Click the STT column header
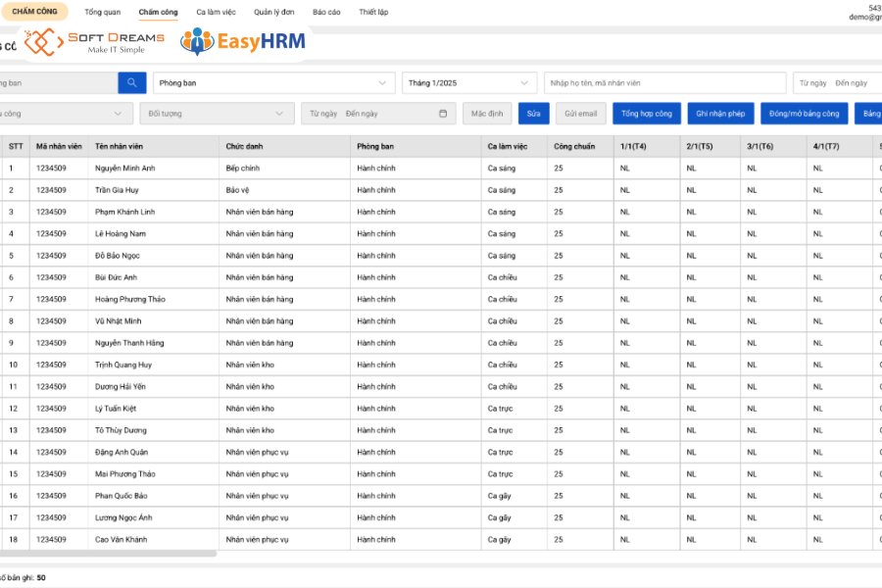Image resolution: width=882 pixels, height=588 pixels. [16, 146]
